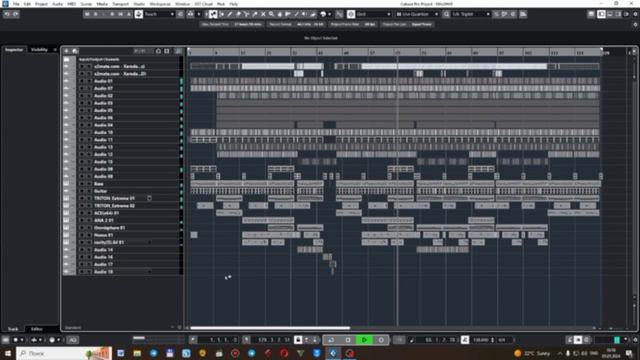The height and width of the screenshot is (360, 640).
Task: Click the Project Frame Rate status field
Action: click(x=353, y=24)
